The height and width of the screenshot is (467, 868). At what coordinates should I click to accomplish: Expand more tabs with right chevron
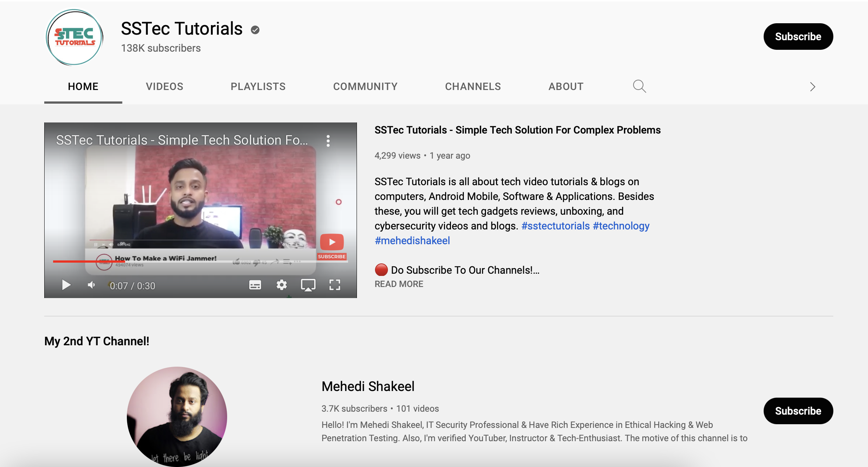(812, 87)
